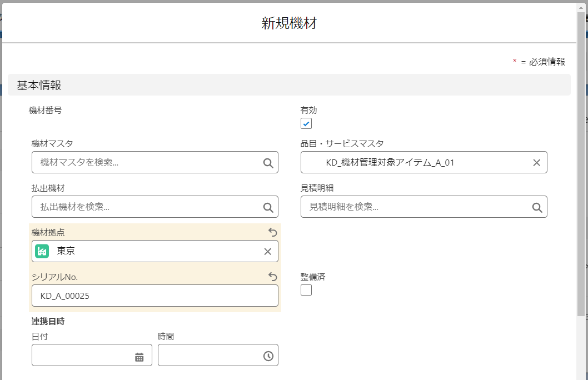Click the magnifier icon in 機材マスタ field

[268, 163]
